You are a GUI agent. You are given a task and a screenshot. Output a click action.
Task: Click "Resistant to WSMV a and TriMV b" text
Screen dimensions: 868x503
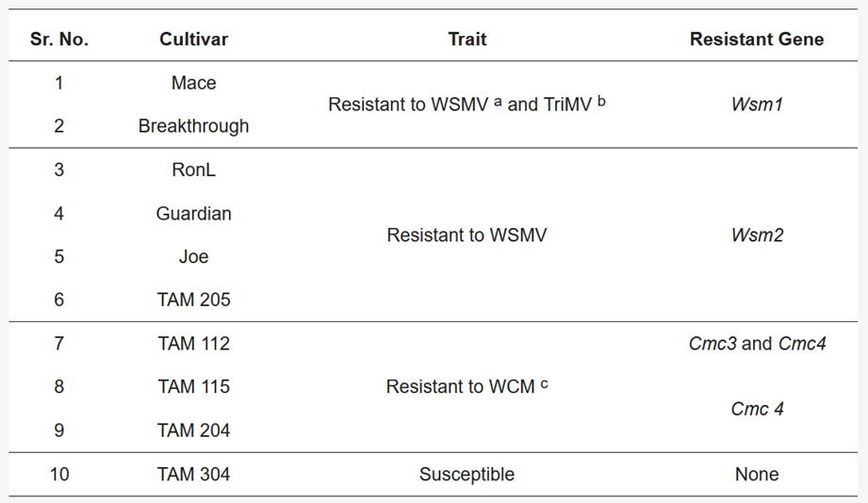coord(467,105)
